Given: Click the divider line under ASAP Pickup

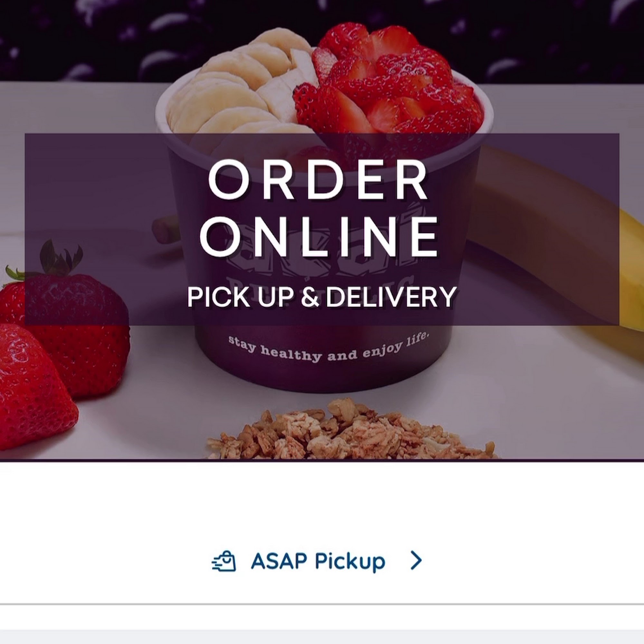Looking at the screenshot, I should pyautogui.click(x=322, y=604).
